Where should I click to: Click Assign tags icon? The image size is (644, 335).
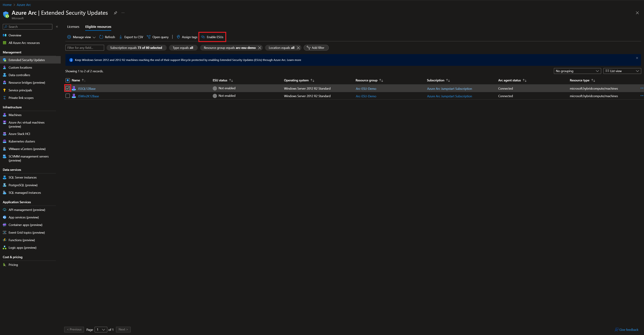pyautogui.click(x=178, y=37)
